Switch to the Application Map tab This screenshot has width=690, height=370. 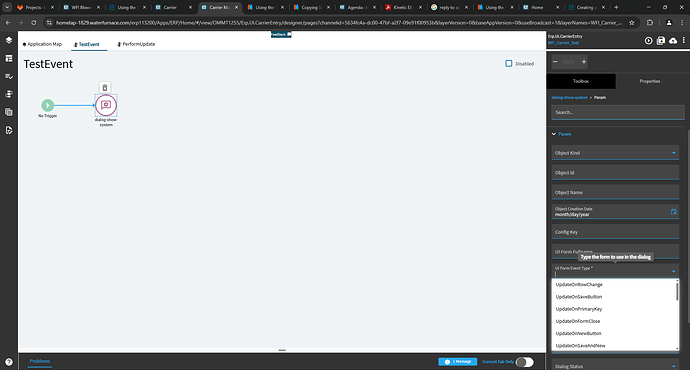click(x=42, y=44)
